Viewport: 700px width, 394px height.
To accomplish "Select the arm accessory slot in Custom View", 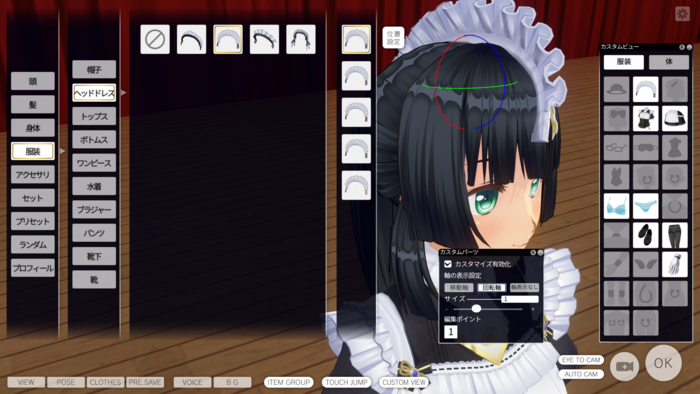I will (x=617, y=264).
